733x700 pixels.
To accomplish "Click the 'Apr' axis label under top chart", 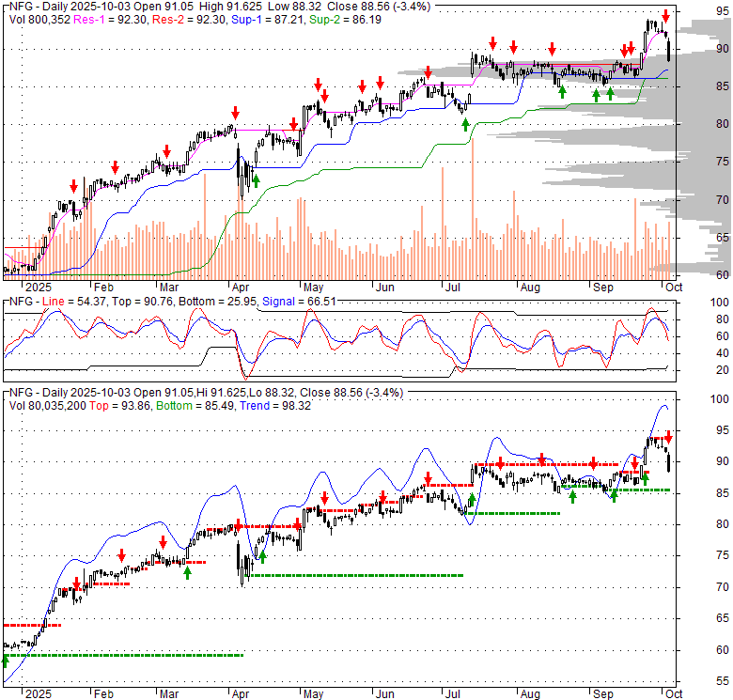I will point(241,288).
